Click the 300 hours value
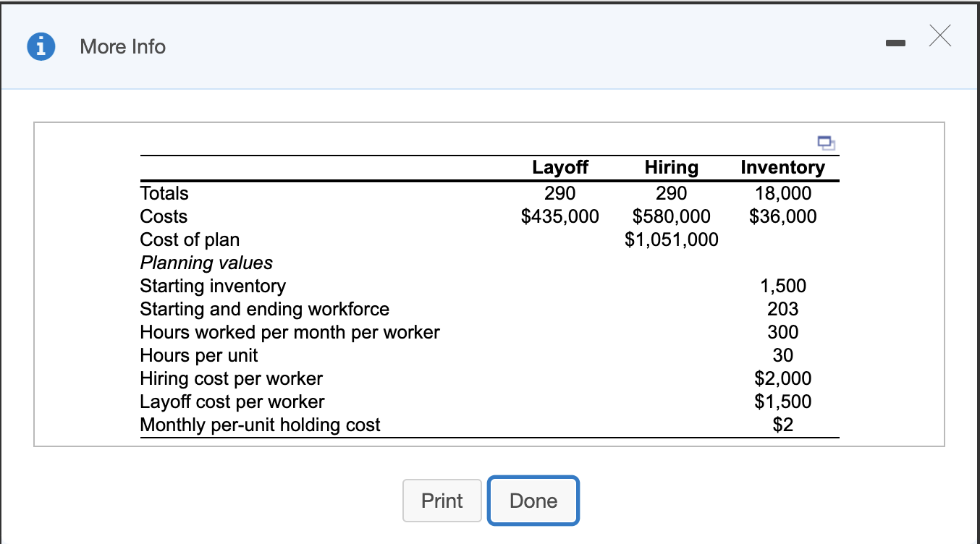The width and height of the screenshot is (980, 544). [x=783, y=332]
